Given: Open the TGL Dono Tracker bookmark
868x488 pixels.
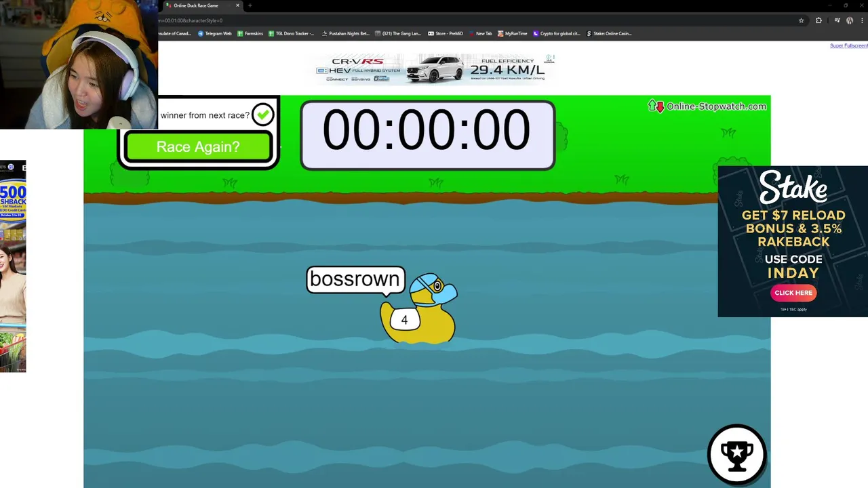Looking at the screenshot, I should (292, 33).
